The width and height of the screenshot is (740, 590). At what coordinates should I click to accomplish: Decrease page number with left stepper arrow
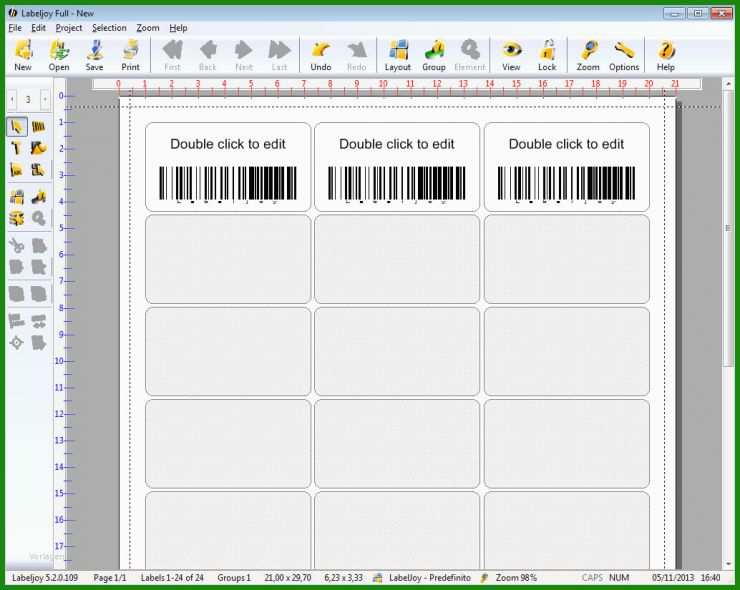click(11, 99)
